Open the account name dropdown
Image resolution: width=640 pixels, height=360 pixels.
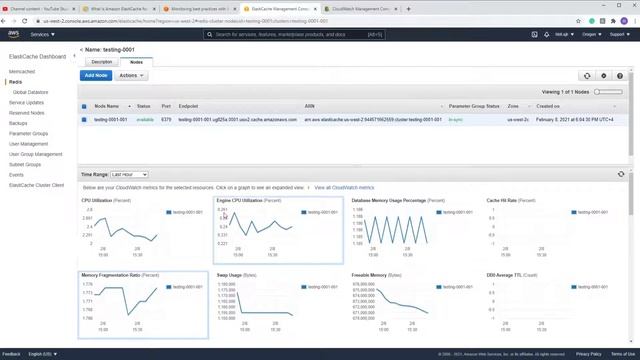[x=564, y=35]
